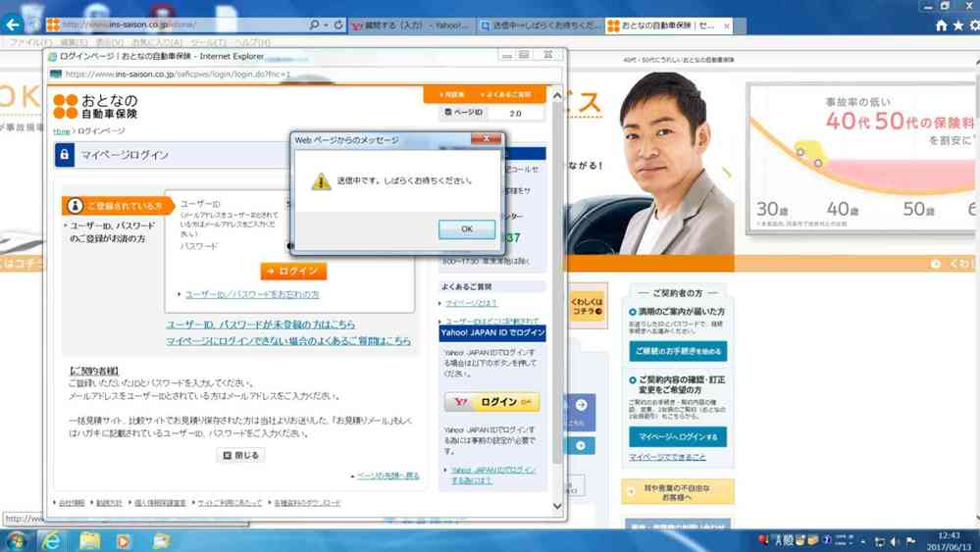This screenshot has height=552, width=980.
Task: Click the Favorites star icon
Action: pyautogui.click(x=958, y=25)
